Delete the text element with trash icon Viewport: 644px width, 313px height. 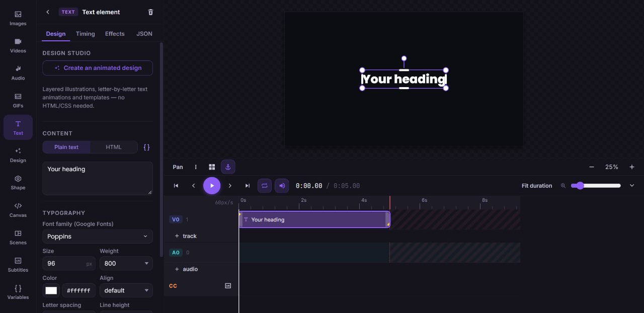150,12
